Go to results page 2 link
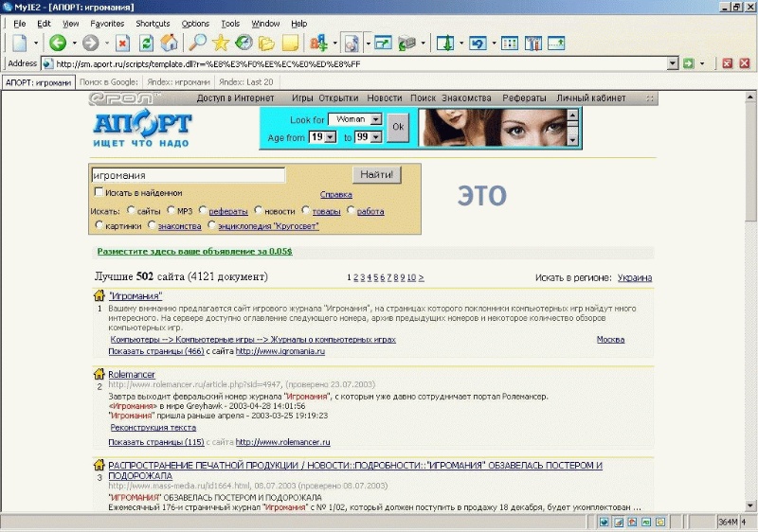Viewport: 758px width, 532px height. coord(356,277)
